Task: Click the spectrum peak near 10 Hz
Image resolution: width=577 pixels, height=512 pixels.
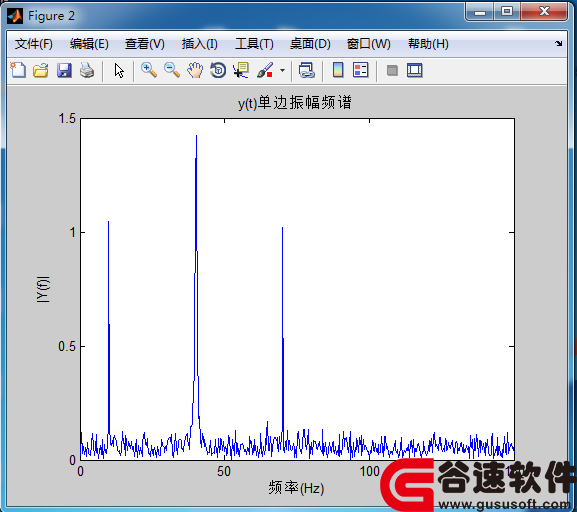Action: [108, 222]
